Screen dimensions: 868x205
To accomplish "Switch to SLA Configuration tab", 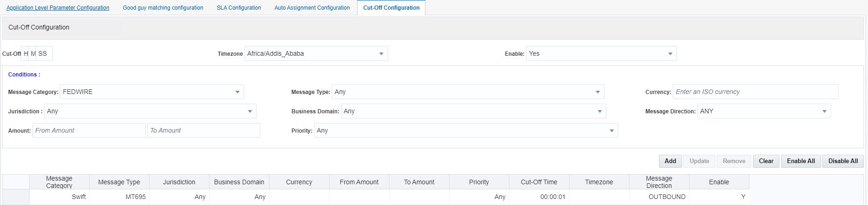I will 239,8.
